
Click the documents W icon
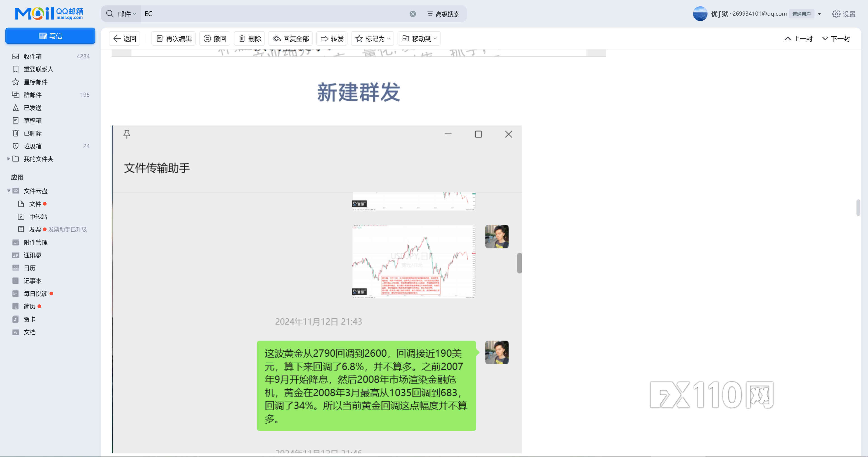click(x=16, y=332)
